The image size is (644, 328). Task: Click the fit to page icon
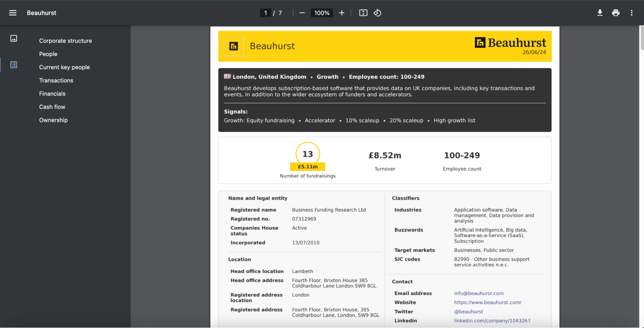(x=363, y=13)
